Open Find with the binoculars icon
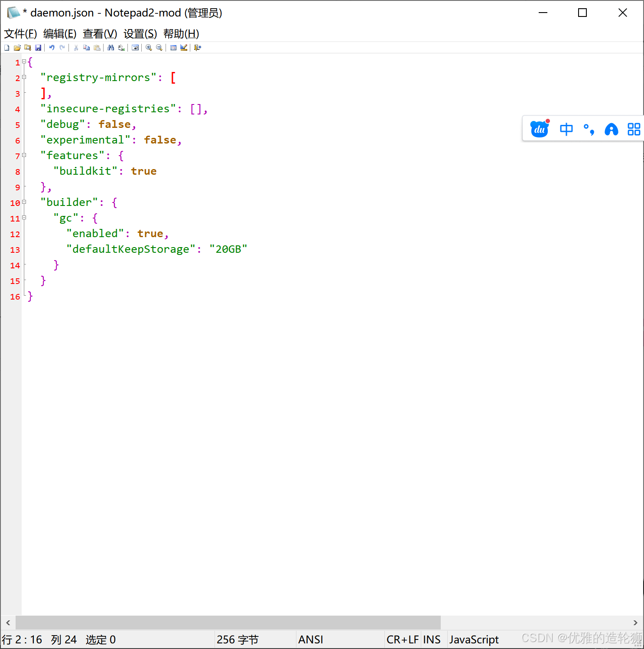Image resolution: width=644 pixels, height=649 pixels. (x=111, y=48)
